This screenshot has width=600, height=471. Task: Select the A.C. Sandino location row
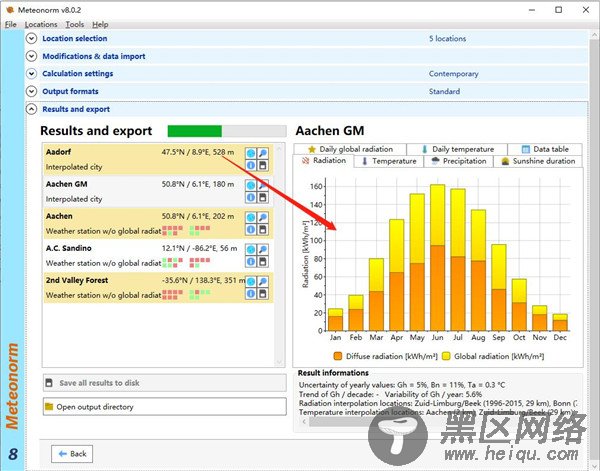coord(158,256)
